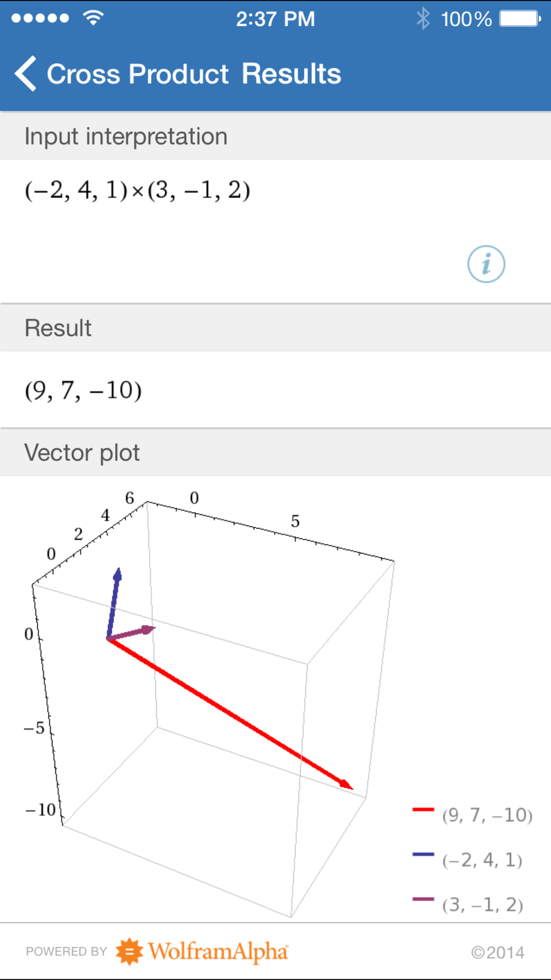551x980 pixels.
Task: Tap the result value (9, 7, −10)
Action: point(83,390)
